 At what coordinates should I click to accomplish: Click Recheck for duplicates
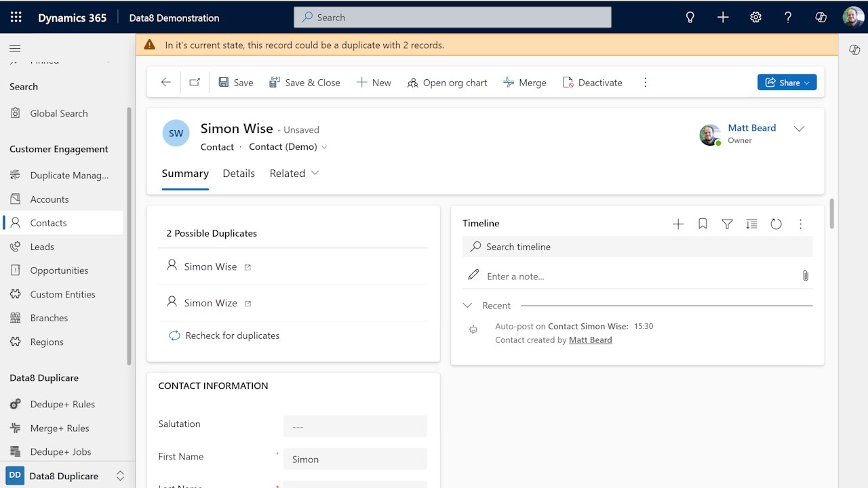click(224, 335)
